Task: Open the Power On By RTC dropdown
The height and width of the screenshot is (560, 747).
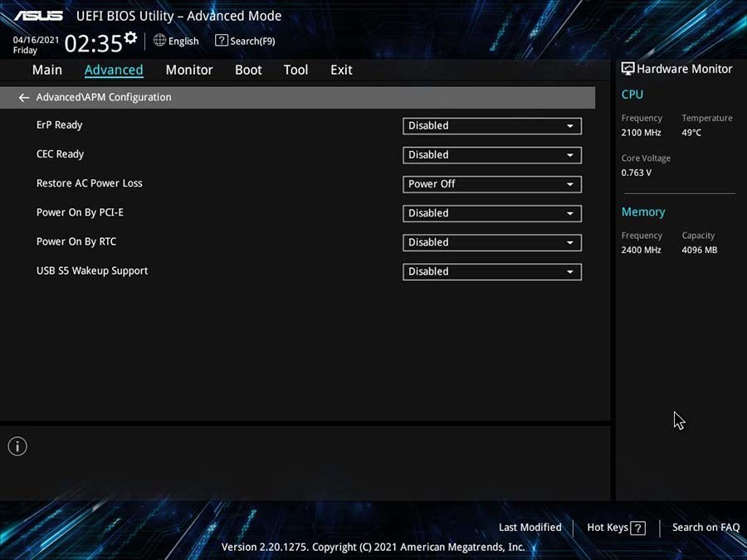Action: coord(491,242)
